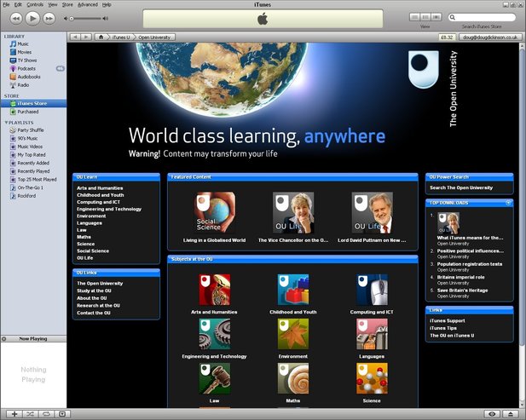This screenshot has height=420, width=526.
Task: Click Search The Open University link
Action: pos(461,187)
